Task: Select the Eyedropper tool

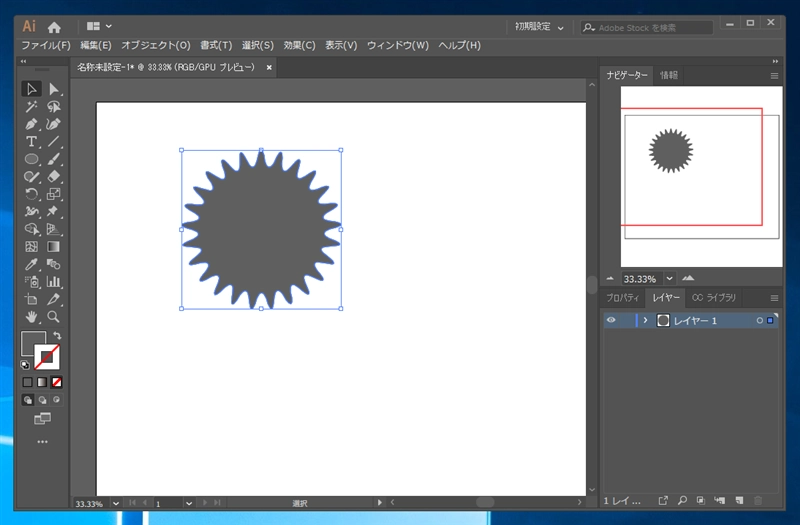Action: [x=31, y=264]
